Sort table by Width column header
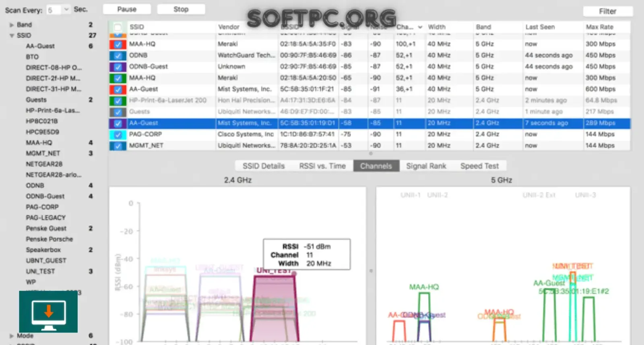Viewport: 644px width, 345px height. pyautogui.click(x=437, y=27)
